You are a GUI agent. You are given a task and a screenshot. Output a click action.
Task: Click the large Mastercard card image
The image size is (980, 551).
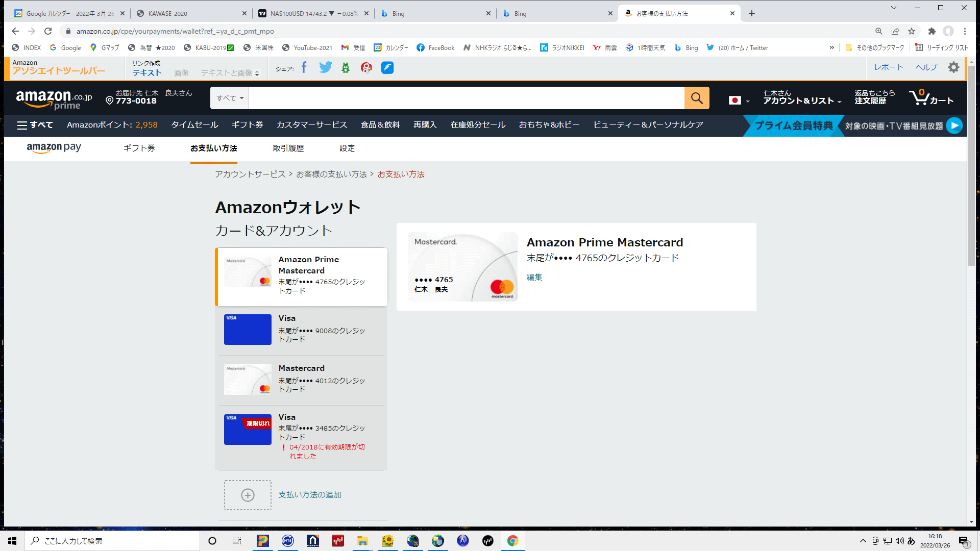point(462,267)
